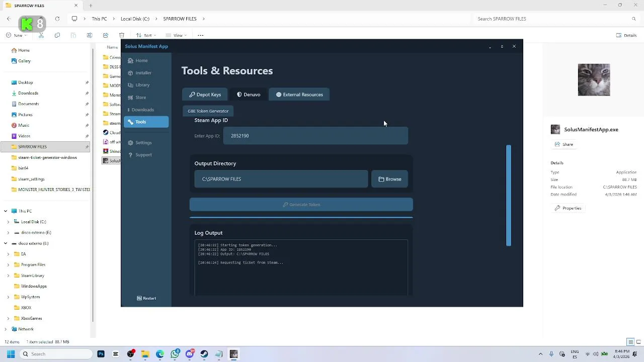This screenshot has height=362, width=644.
Task: Browse for an output directory
Action: pyautogui.click(x=390, y=179)
